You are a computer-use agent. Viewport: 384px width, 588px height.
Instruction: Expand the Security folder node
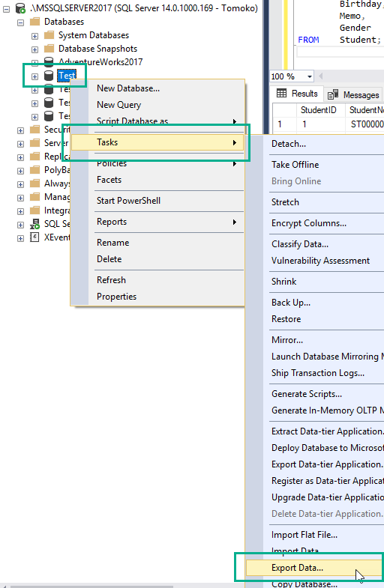21,130
